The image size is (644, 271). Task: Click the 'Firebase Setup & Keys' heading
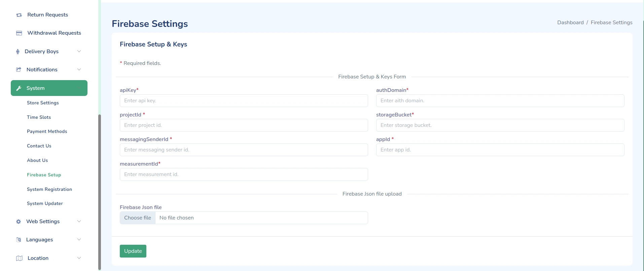click(x=153, y=44)
